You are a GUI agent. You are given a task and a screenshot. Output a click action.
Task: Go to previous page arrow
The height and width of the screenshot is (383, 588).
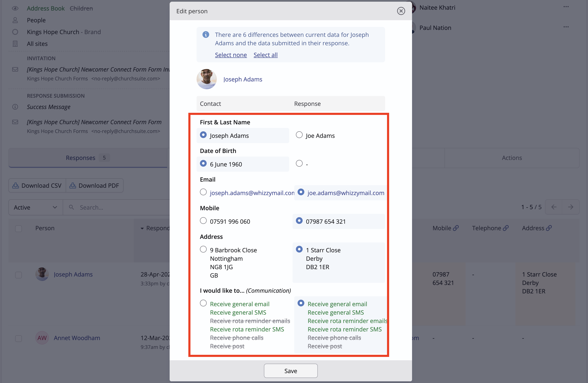554,207
